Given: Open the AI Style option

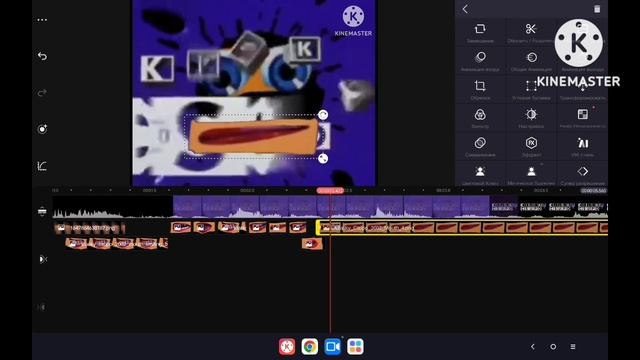Looking at the screenshot, I should click(x=582, y=146).
